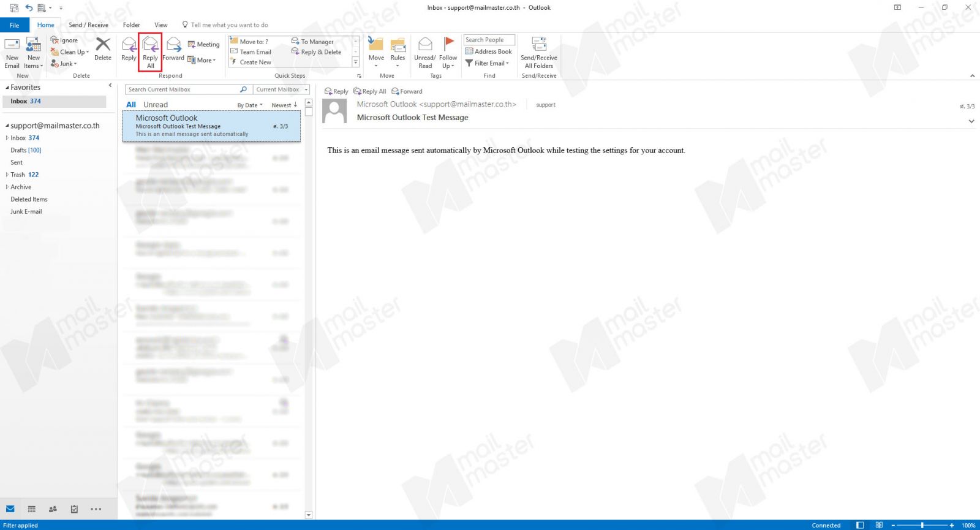Screen dimensions: 980x530
Task: Minimize the folder pane arrow
Action: click(x=110, y=86)
